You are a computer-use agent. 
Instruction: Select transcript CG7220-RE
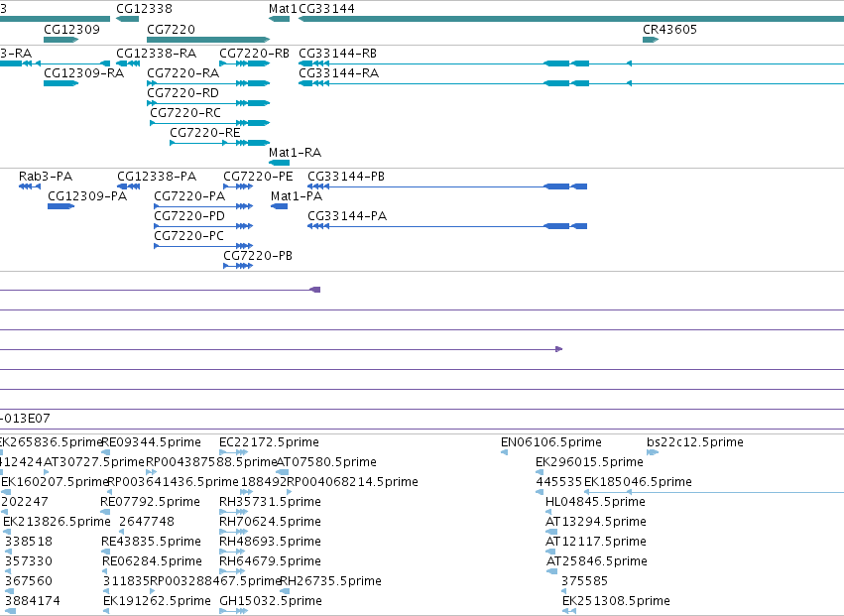(205, 133)
